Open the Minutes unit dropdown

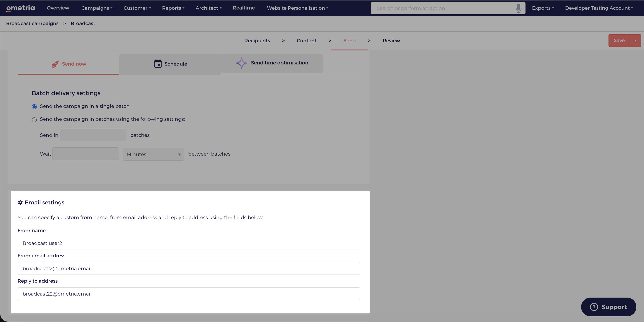point(154,154)
